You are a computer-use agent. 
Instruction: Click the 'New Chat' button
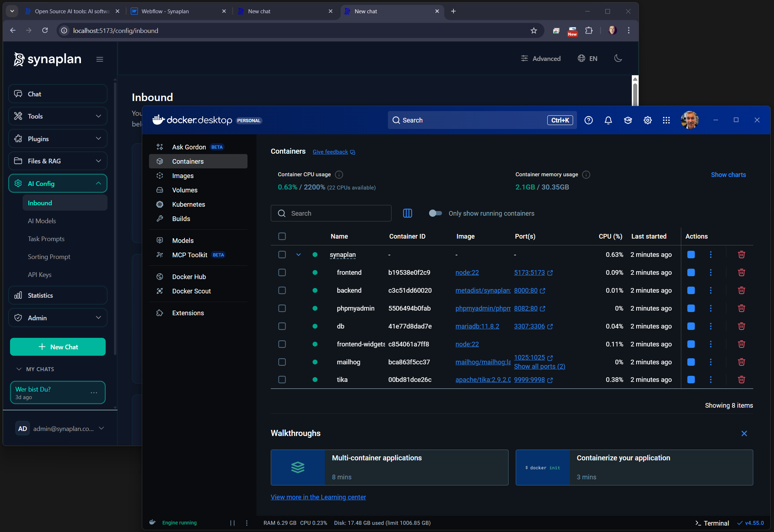click(x=58, y=347)
